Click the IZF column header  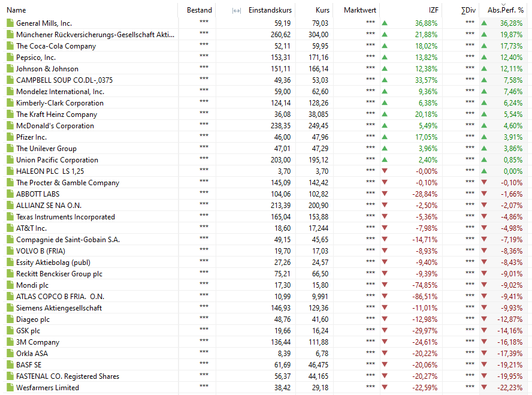pos(433,10)
